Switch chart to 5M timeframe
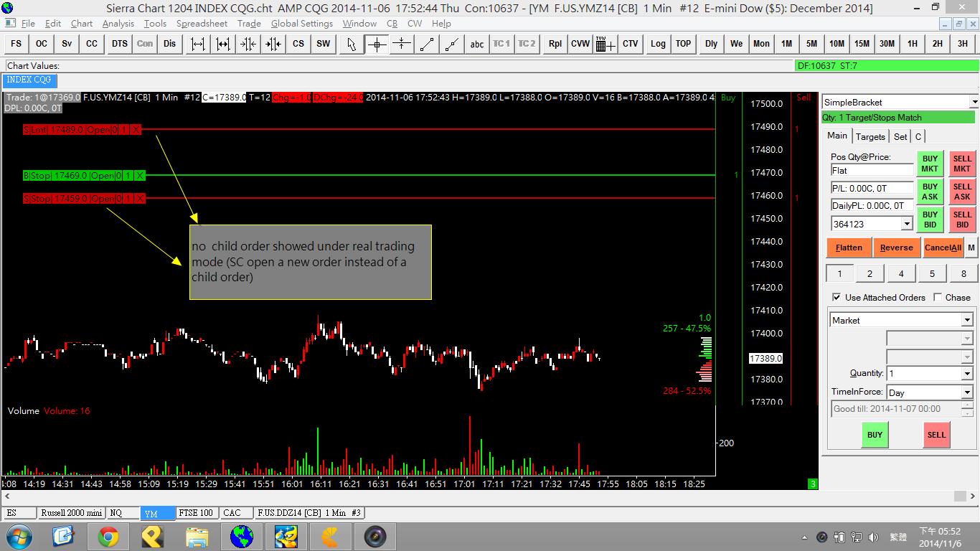980x551 pixels. point(811,44)
